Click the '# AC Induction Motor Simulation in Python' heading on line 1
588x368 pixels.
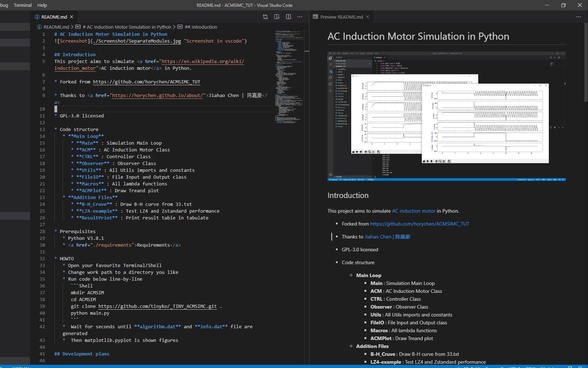pos(111,34)
